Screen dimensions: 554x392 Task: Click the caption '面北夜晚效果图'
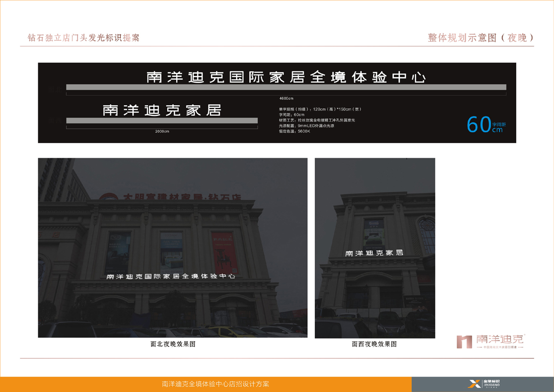[x=173, y=344]
